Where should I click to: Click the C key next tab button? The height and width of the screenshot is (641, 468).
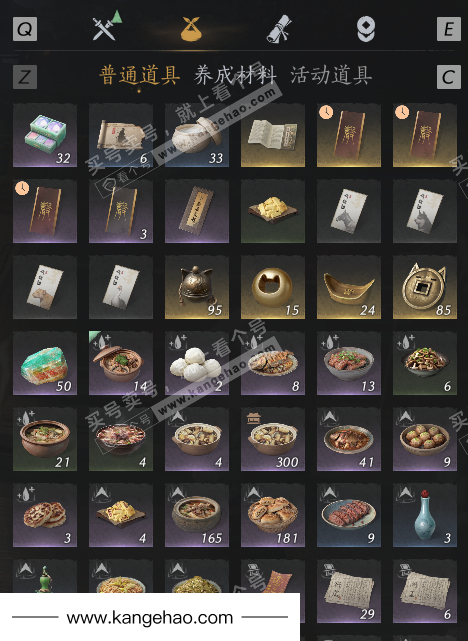click(449, 77)
